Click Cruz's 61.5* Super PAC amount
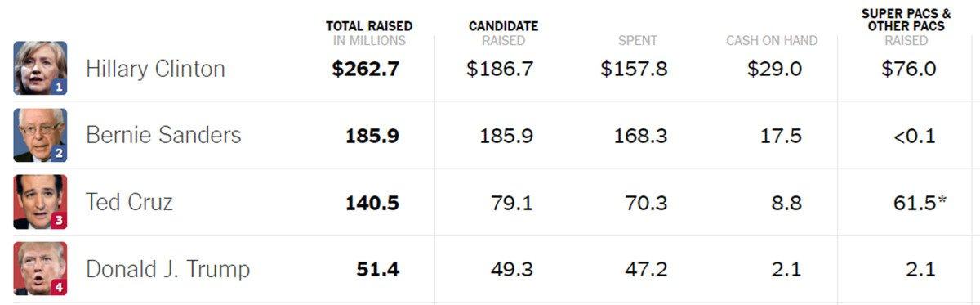The height and width of the screenshot is (305, 980). [920, 202]
